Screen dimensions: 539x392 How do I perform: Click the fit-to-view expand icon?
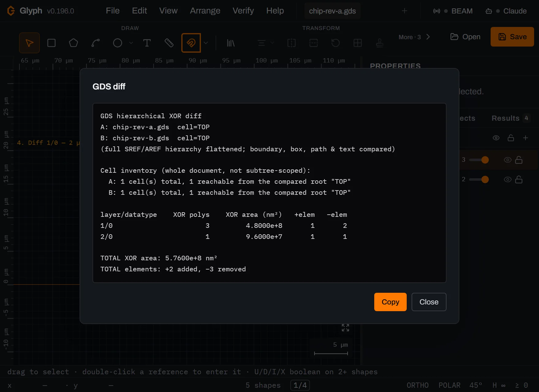[x=345, y=328]
